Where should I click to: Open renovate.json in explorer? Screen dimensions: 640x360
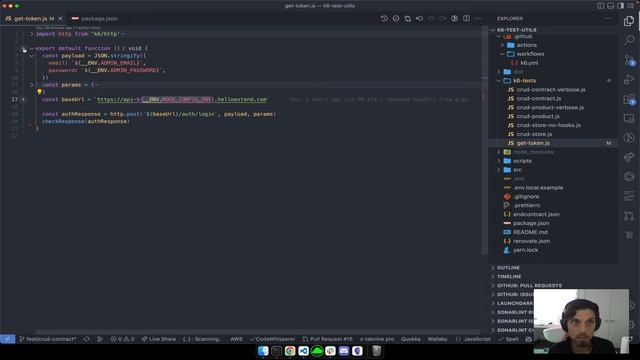pos(531,241)
